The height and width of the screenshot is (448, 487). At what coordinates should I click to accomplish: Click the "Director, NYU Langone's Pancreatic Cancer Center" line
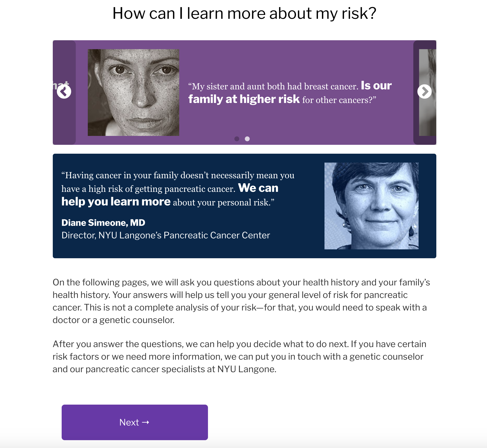tap(166, 235)
